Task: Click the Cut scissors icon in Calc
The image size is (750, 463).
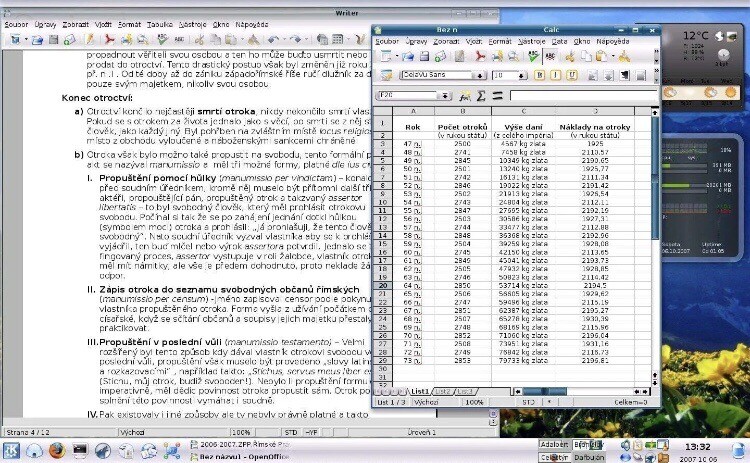Action: 569,57
